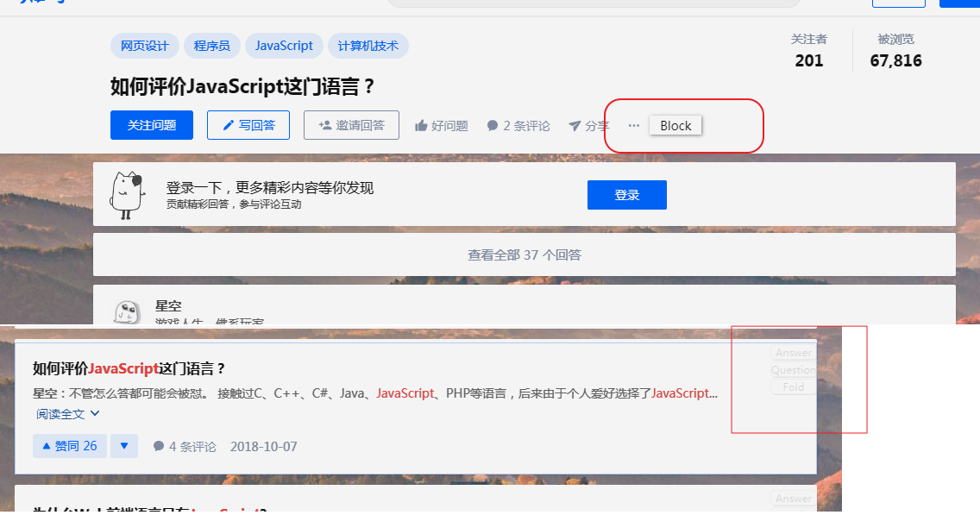Expand 查看全部 37 个回答
980x515 pixels.
pos(524,254)
